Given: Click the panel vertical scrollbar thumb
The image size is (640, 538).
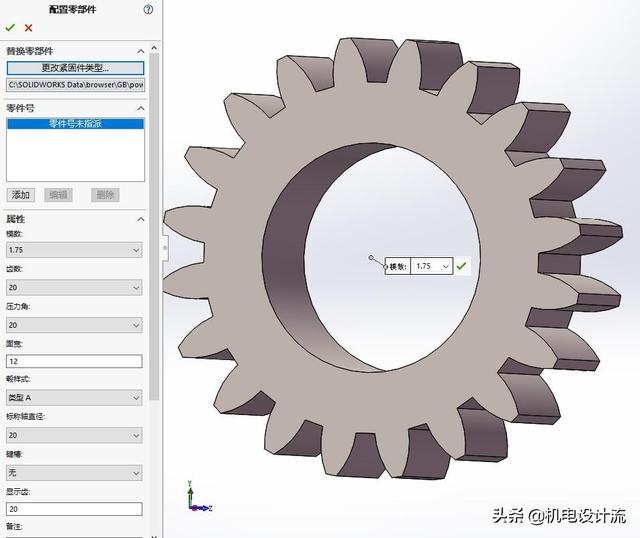Looking at the screenshot, I should [154, 226].
